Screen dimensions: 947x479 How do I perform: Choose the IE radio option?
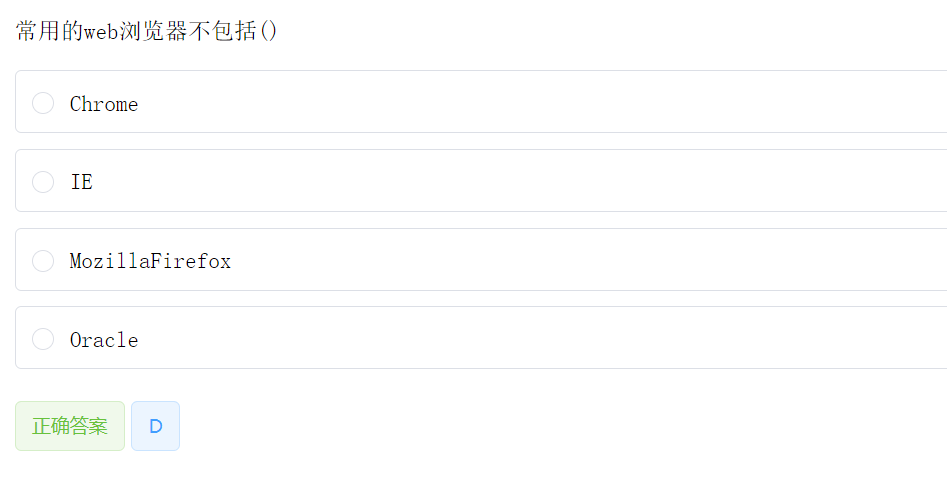point(43,182)
